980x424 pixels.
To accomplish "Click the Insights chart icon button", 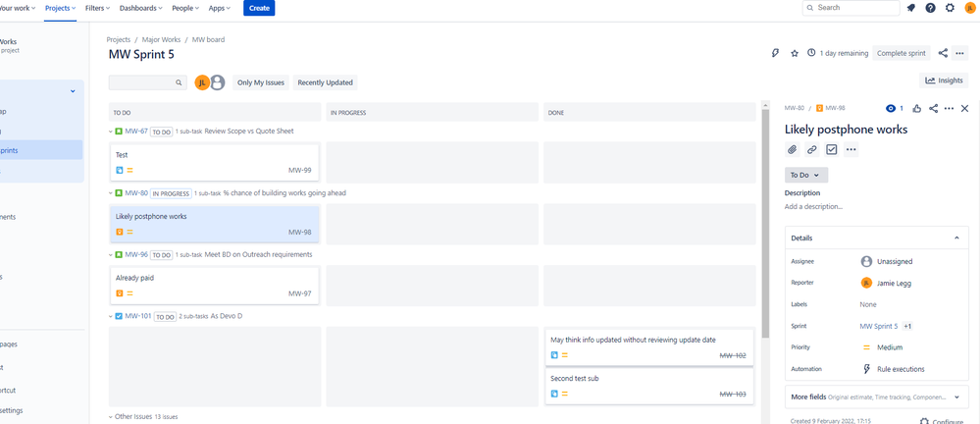I will coord(944,80).
